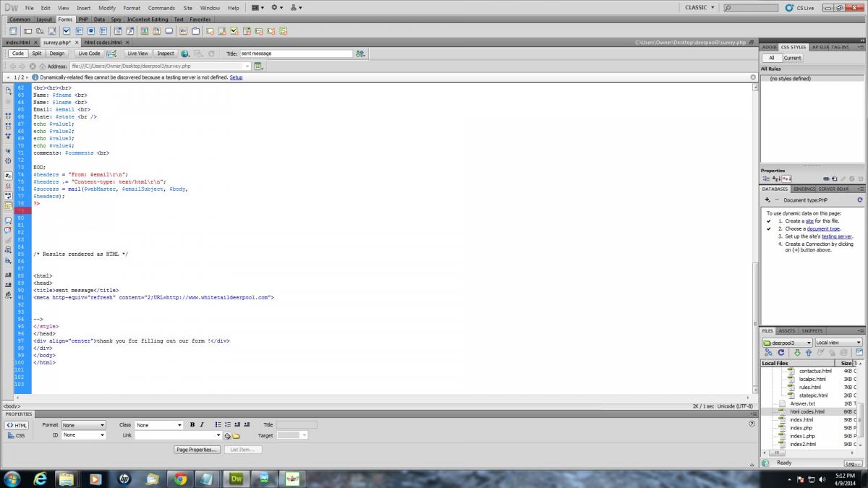The height and width of the screenshot is (488, 868).
Task: Switch to the index.html document tab
Action: [18, 43]
